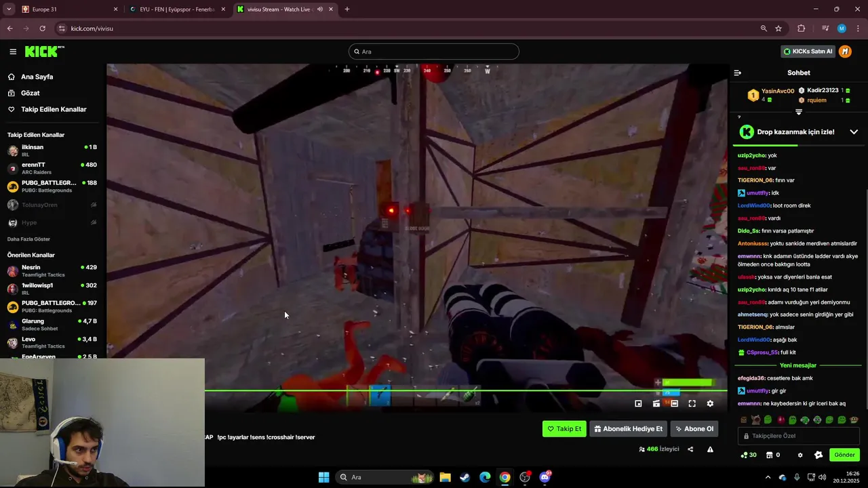Open the Windows taskbar search box
The height and width of the screenshot is (488, 868).
click(385, 477)
